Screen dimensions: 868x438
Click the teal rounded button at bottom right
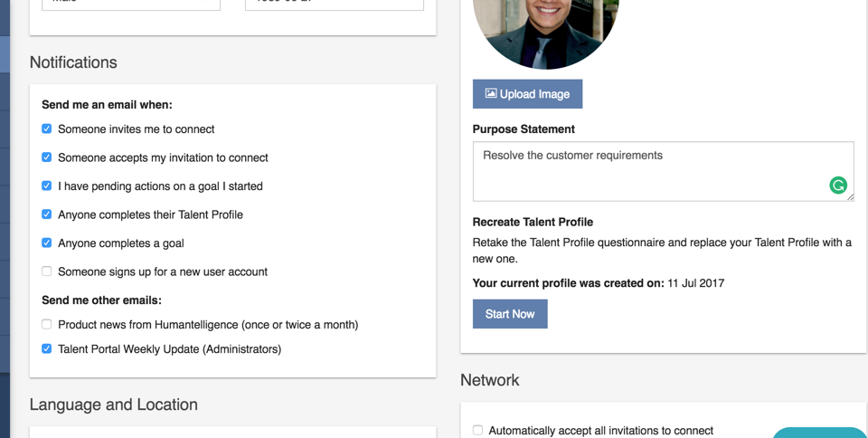click(x=820, y=433)
